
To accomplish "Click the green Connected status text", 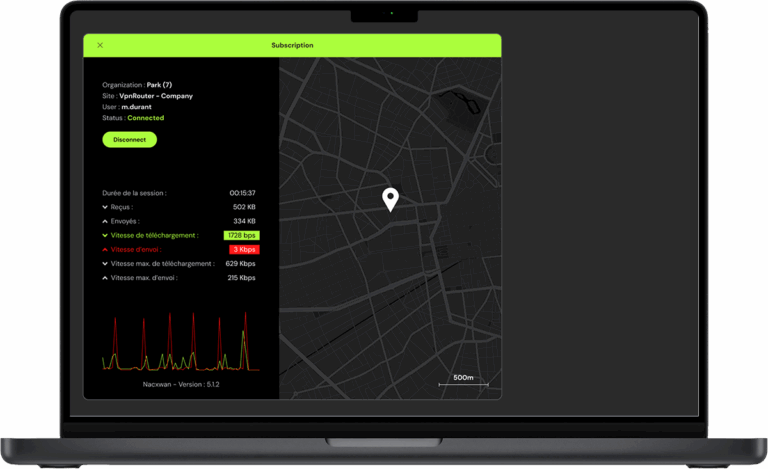I will (145, 118).
